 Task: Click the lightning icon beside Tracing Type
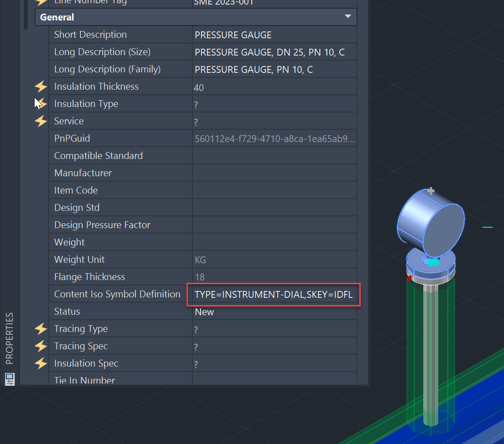tap(40, 328)
